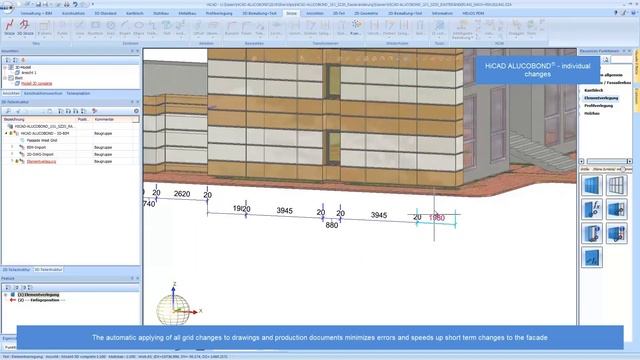Screen dimensions: 640x360
Task: Click the magenta 1980 grid dimension
Action: [x=437, y=218]
